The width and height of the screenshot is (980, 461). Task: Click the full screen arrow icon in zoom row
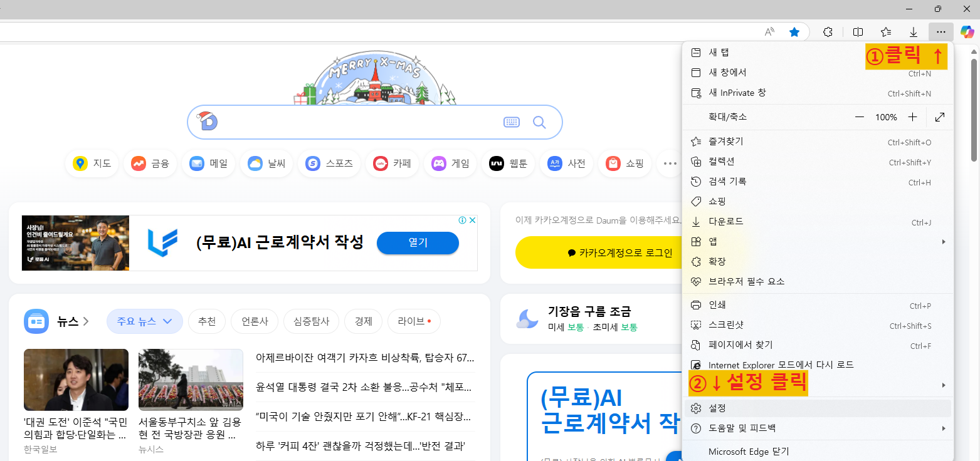(x=940, y=117)
